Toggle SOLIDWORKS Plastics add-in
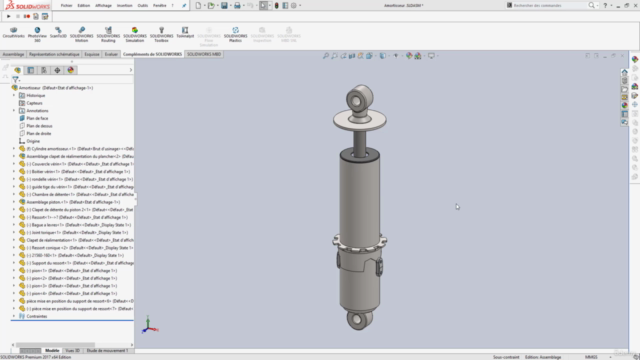The image size is (640, 360). click(x=236, y=34)
